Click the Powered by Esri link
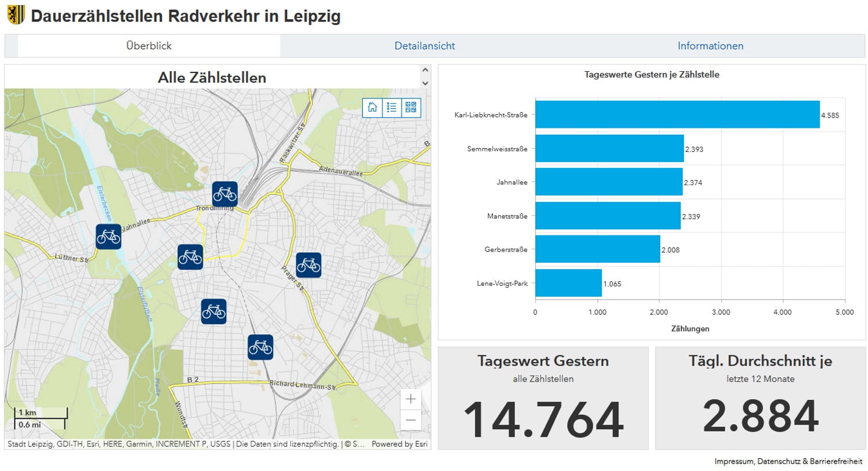 click(399, 444)
